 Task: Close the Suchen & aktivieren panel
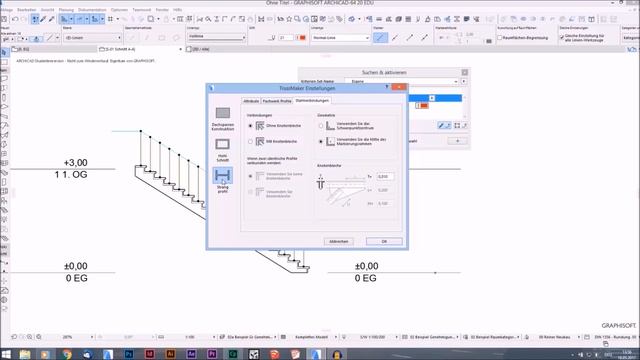pos(464,72)
